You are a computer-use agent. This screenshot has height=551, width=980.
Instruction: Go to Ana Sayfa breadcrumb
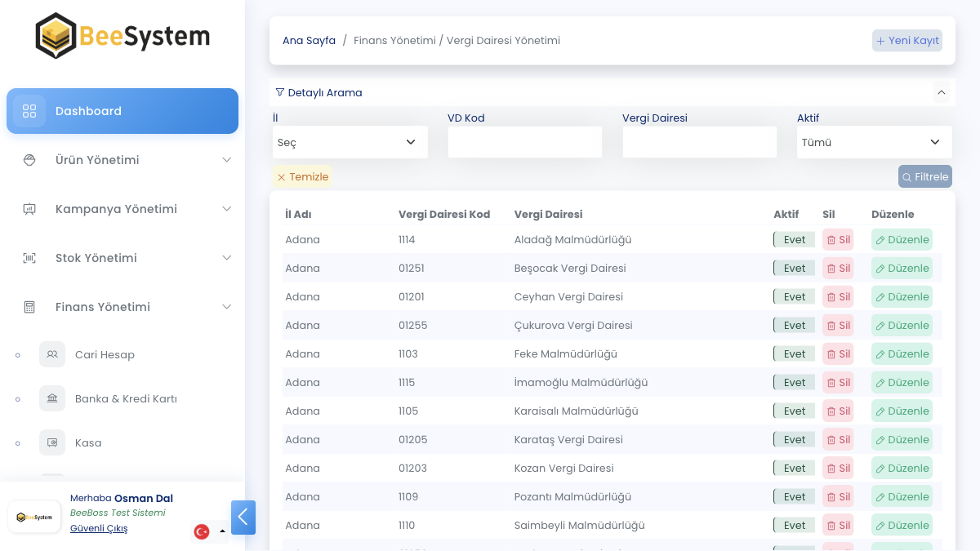(309, 41)
